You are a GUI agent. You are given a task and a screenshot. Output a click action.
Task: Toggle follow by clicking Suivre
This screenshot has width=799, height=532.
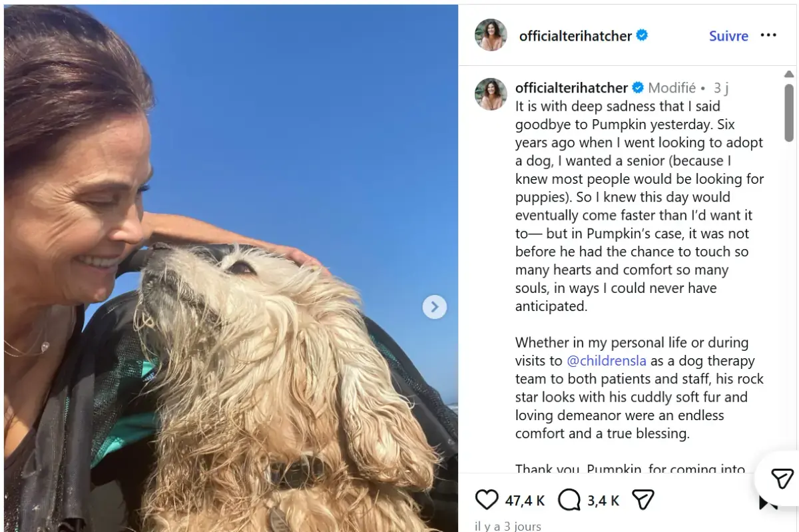tap(728, 36)
